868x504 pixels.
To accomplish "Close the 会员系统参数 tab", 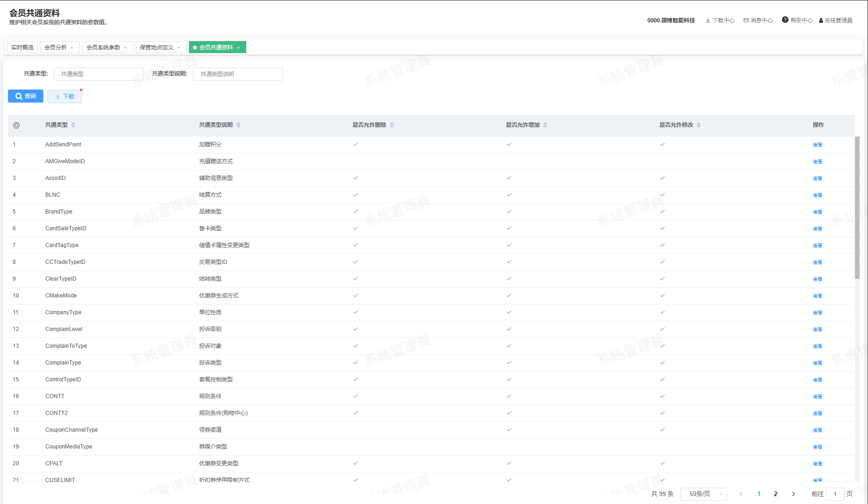I will [x=125, y=48].
